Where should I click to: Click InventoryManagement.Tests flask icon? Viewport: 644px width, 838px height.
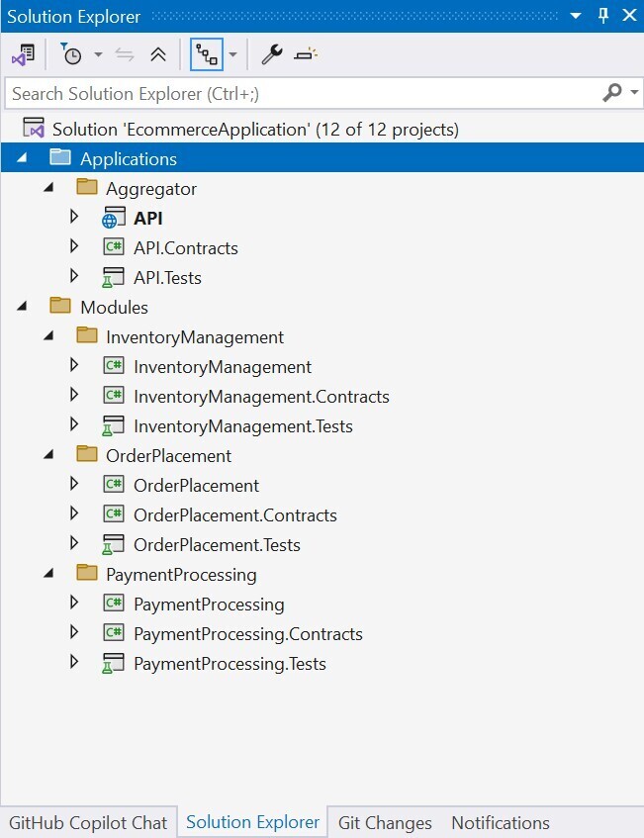point(113,426)
